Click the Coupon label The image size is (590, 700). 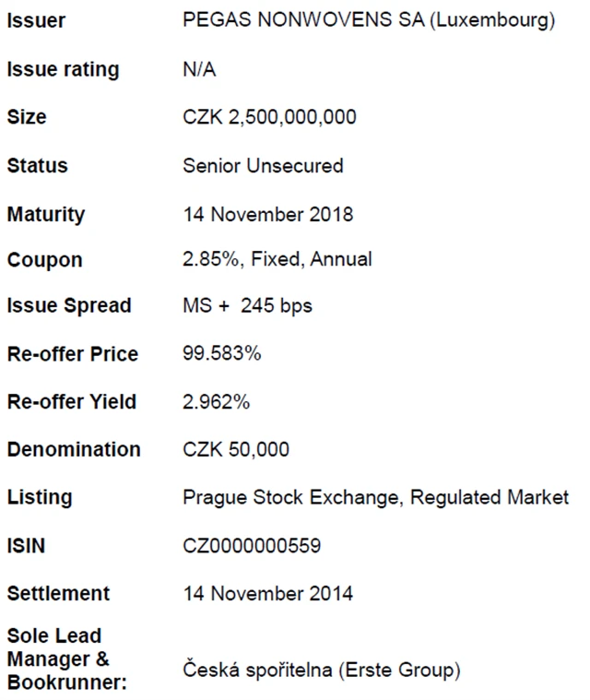(44, 261)
